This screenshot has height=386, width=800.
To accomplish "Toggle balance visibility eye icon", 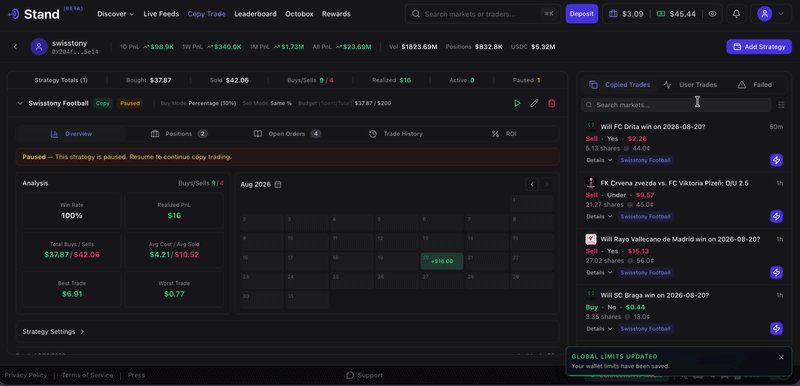I will tap(712, 14).
